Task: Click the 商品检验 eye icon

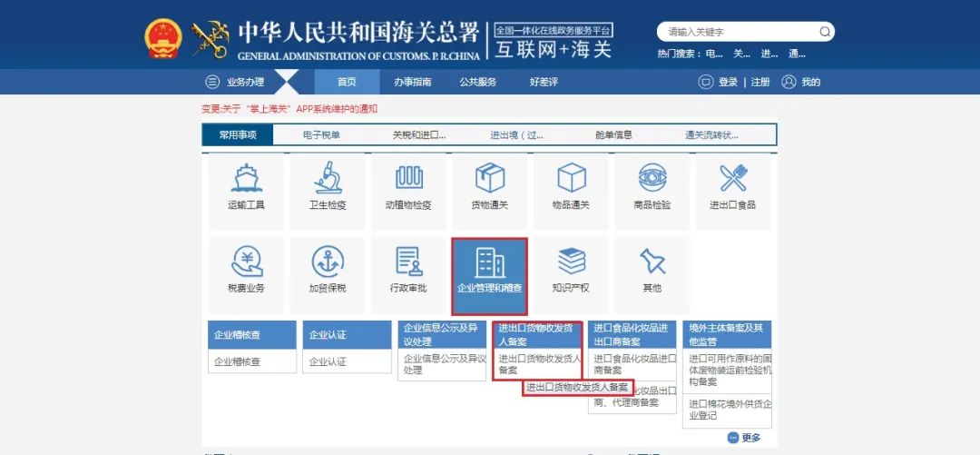Action: (652, 178)
